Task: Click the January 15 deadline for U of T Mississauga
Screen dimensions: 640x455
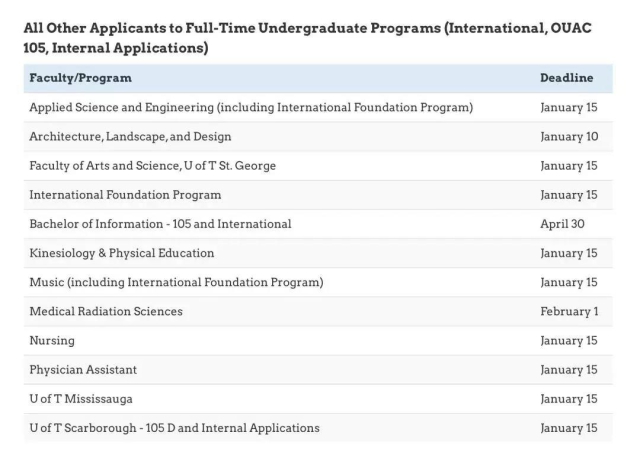Action: [x=569, y=399]
